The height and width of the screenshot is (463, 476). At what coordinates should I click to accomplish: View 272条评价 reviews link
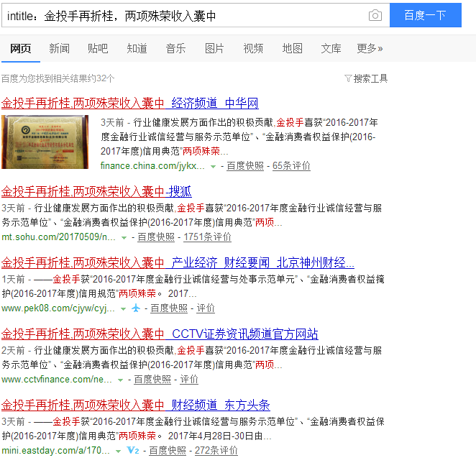click(x=216, y=450)
